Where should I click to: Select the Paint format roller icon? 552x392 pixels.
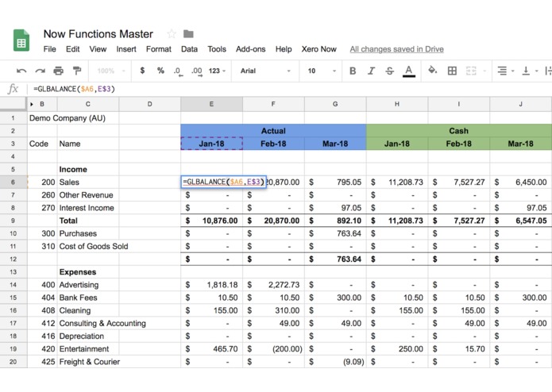pyautogui.click(x=77, y=71)
